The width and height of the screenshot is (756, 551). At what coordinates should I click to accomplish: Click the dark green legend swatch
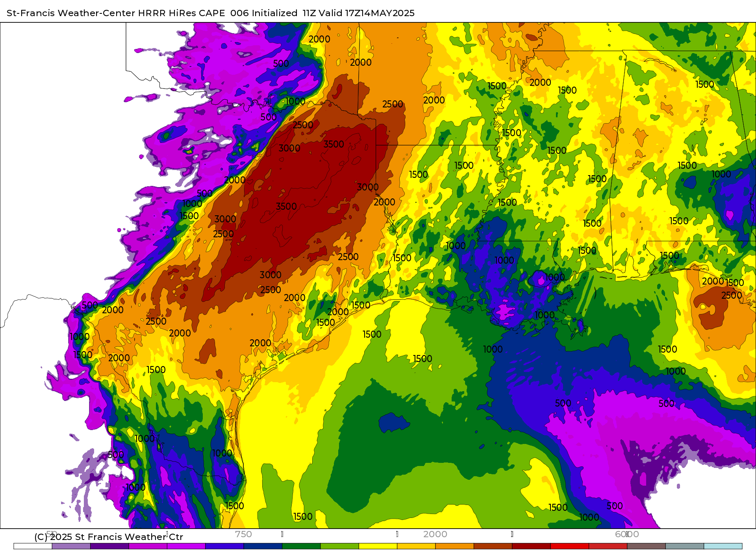point(301,546)
